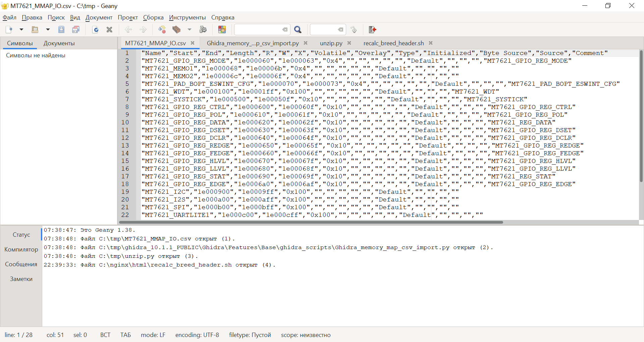Navigate back to previous location
The image size is (644, 342).
click(x=128, y=30)
